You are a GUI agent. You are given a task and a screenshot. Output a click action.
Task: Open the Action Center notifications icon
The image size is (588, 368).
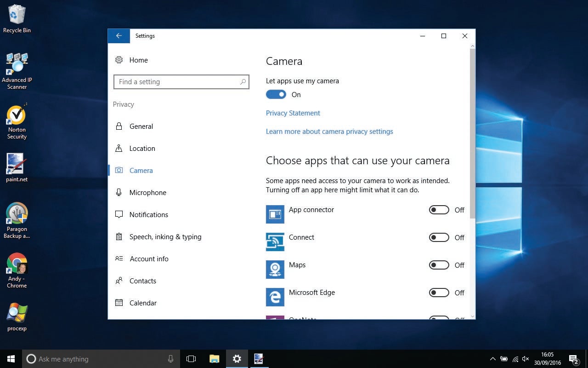point(573,359)
